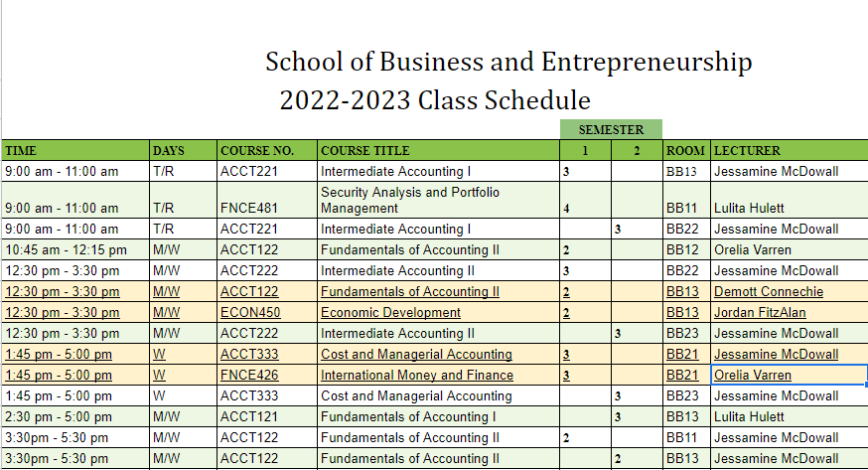Image resolution: width=868 pixels, height=470 pixels.
Task: Click the Demott Connechie lecturer cell
Action: pos(790,291)
